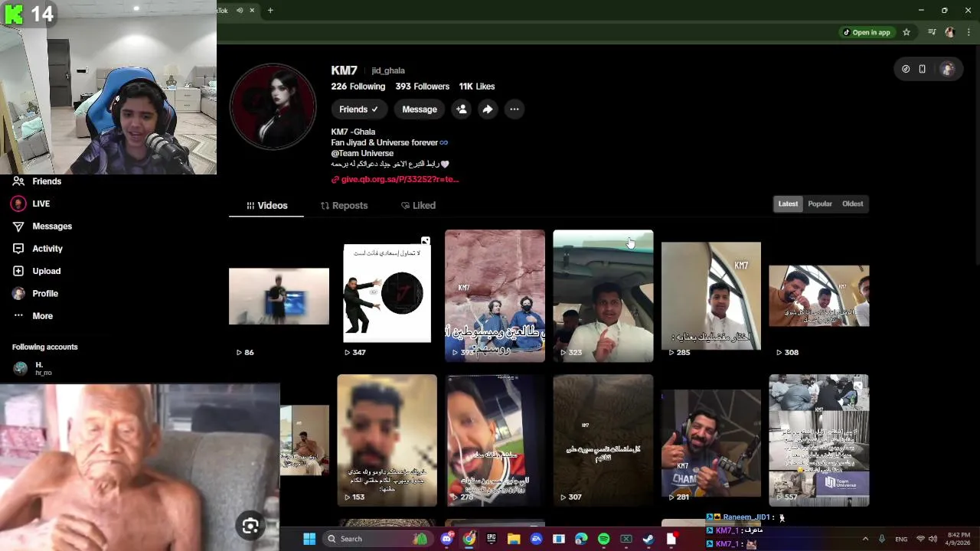Switch to the Videos tab

[x=266, y=205]
